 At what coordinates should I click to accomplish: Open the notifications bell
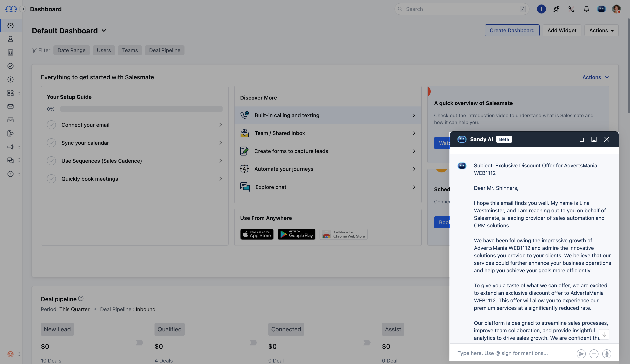pos(586,9)
